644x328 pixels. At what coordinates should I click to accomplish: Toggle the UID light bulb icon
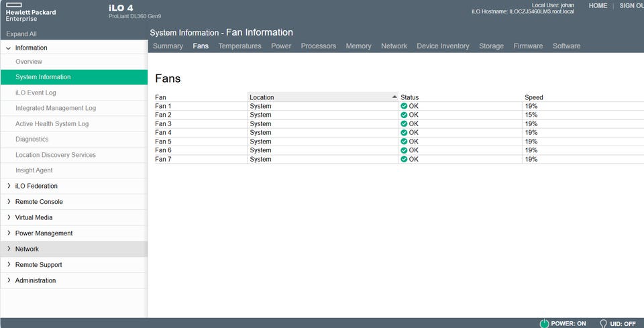tap(603, 323)
